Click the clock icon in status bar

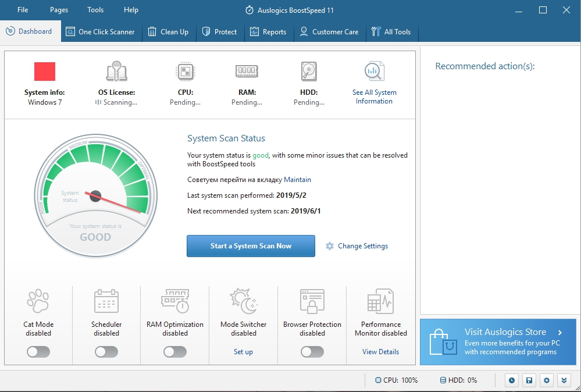pos(512,380)
